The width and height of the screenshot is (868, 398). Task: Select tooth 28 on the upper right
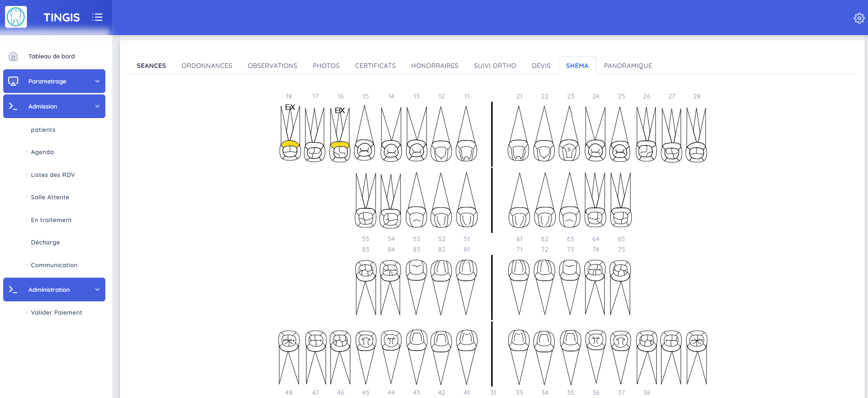tap(696, 135)
